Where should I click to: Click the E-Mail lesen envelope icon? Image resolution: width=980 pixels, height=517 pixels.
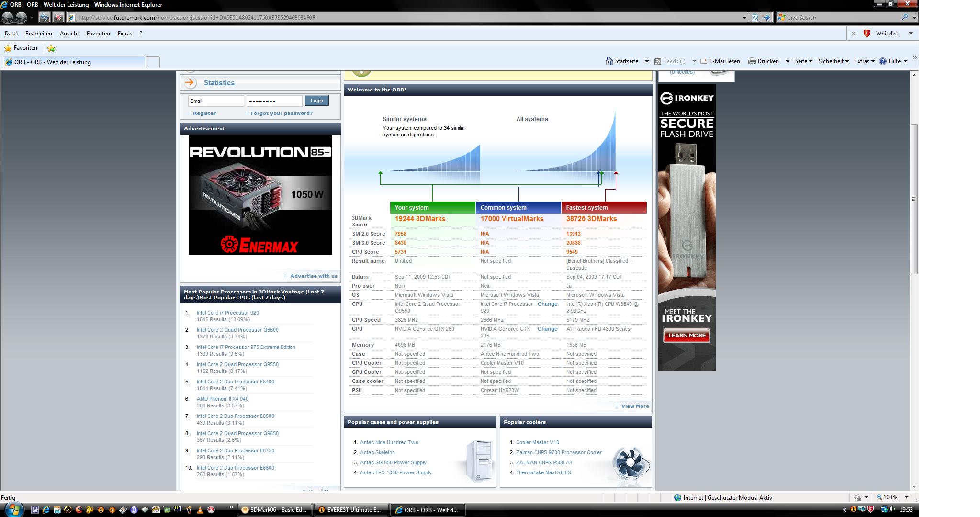pyautogui.click(x=704, y=61)
